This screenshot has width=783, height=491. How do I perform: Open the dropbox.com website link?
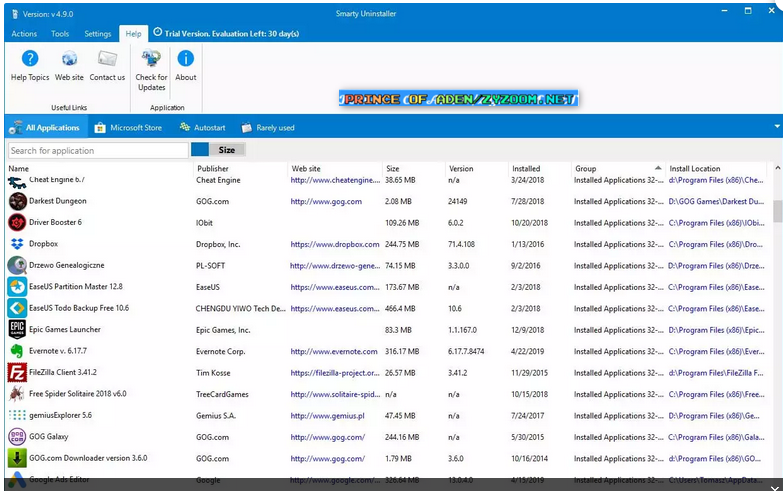pos(335,245)
